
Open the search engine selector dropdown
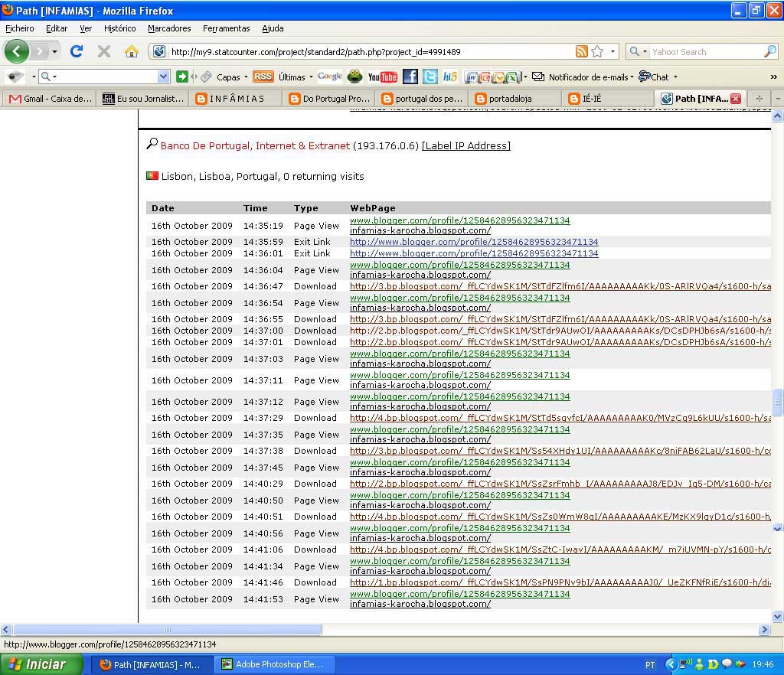point(638,51)
